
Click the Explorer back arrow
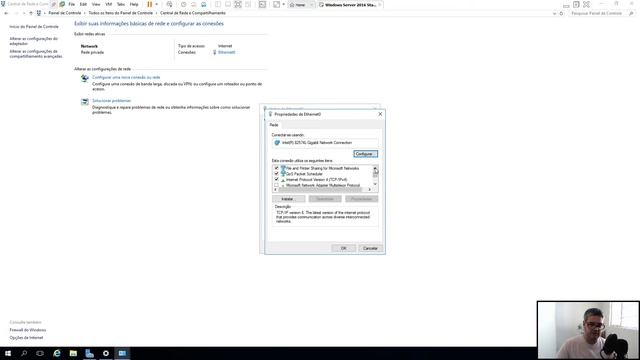[x=6, y=13]
